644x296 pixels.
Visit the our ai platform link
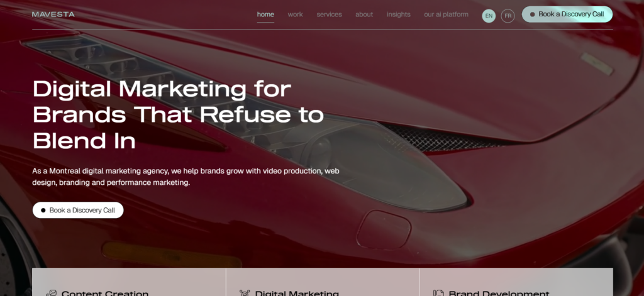446,14
